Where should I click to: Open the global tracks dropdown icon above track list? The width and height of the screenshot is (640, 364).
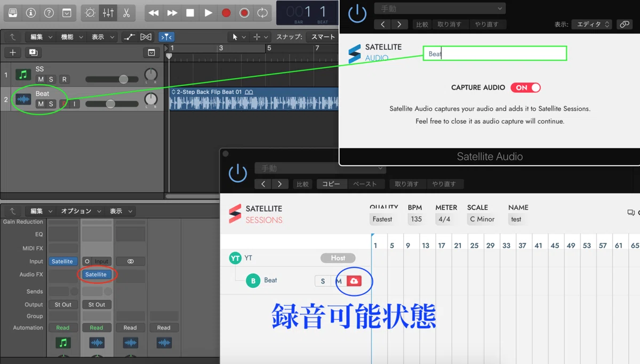[151, 52]
